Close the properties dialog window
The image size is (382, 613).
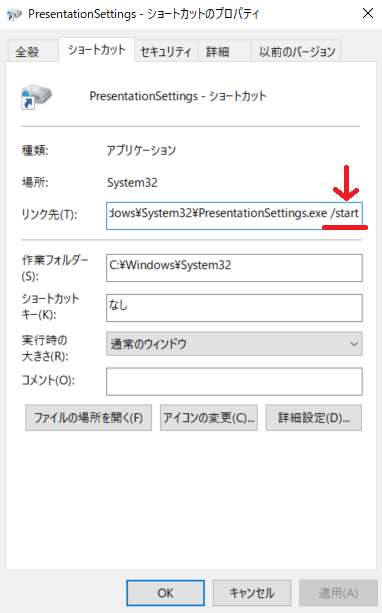(368, 14)
